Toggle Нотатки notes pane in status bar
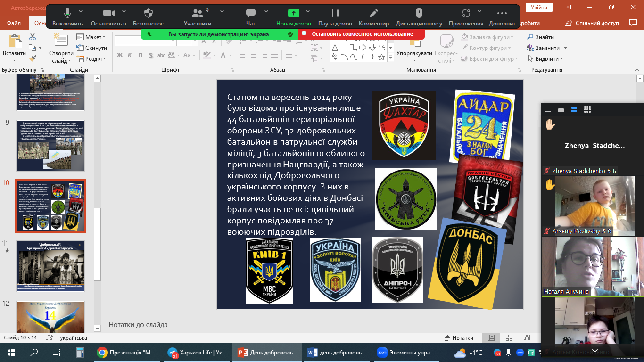The width and height of the screenshot is (644, 362). click(x=459, y=338)
